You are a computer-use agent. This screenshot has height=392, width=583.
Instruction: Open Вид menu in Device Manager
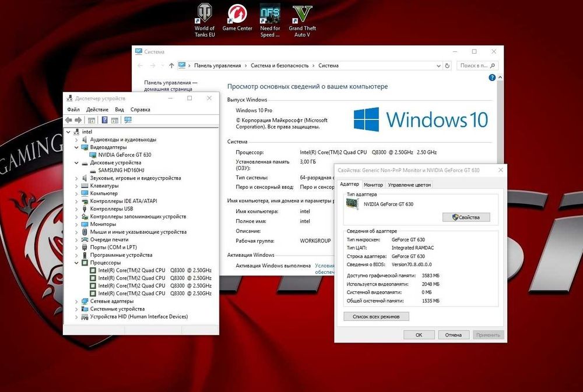pos(120,110)
